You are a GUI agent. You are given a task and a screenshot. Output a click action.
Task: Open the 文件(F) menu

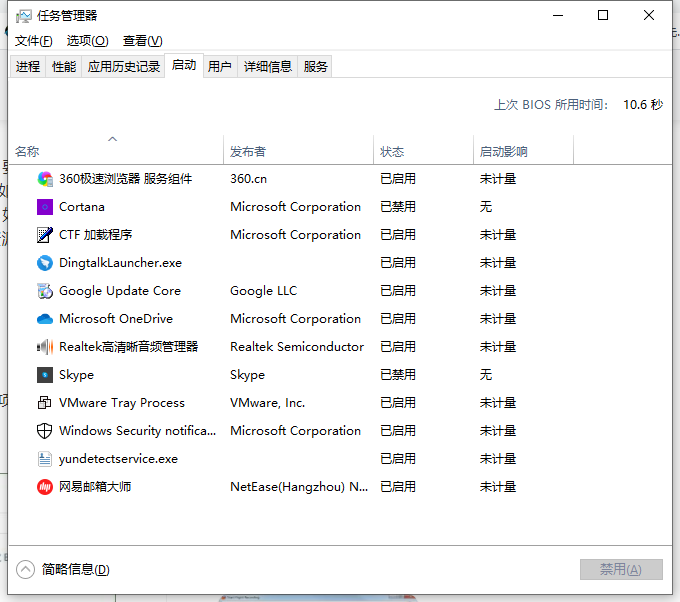33,41
